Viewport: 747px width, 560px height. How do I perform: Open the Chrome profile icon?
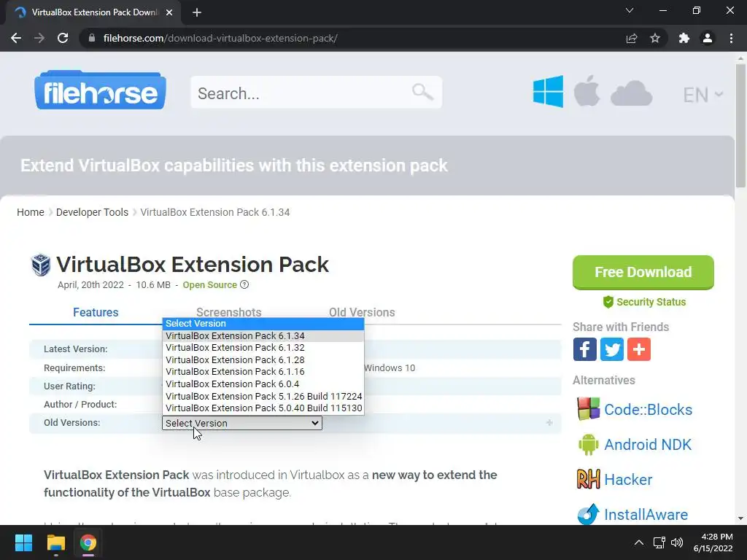(x=708, y=38)
